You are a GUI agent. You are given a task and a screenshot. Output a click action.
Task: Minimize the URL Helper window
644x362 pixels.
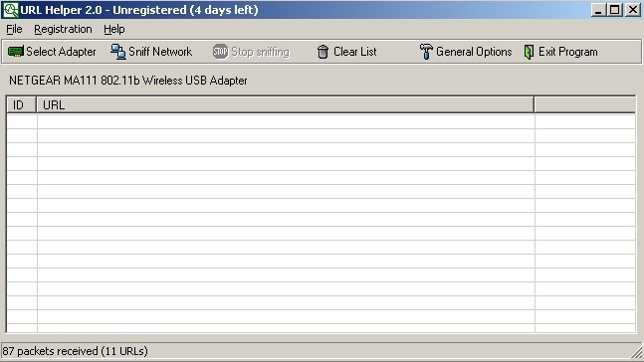(x=598, y=10)
